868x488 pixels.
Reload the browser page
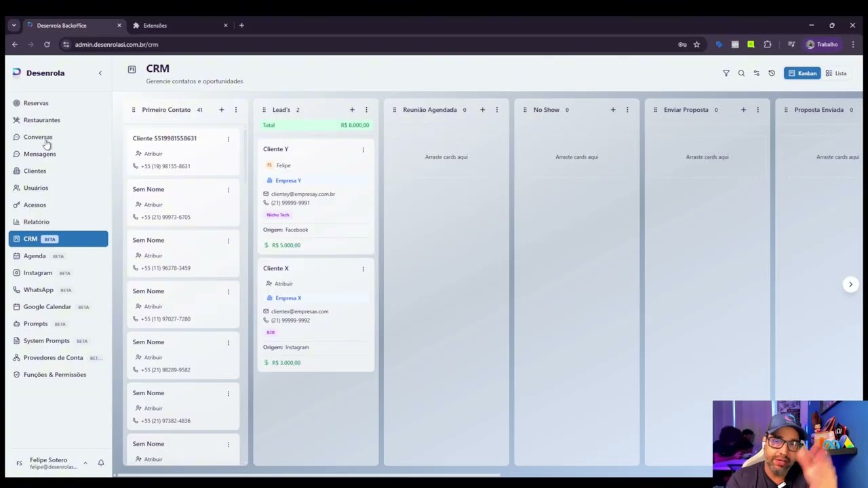point(47,45)
